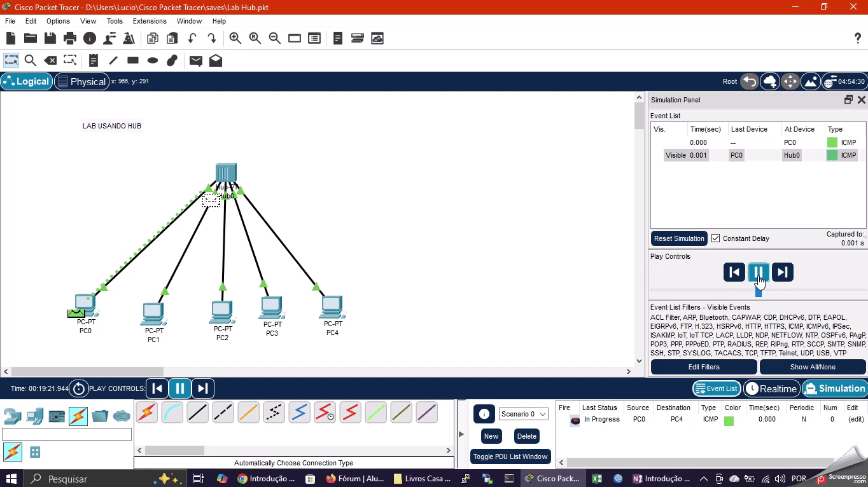This screenshot has height=487, width=868.
Task: Switch to Logical workspace view
Action: (x=26, y=81)
